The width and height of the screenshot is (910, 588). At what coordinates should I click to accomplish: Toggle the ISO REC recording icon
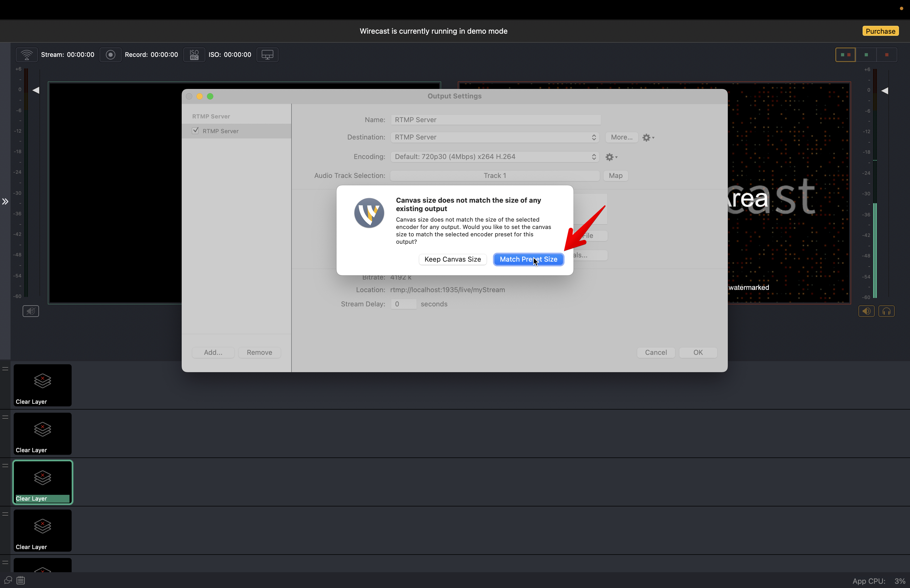pyautogui.click(x=194, y=54)
